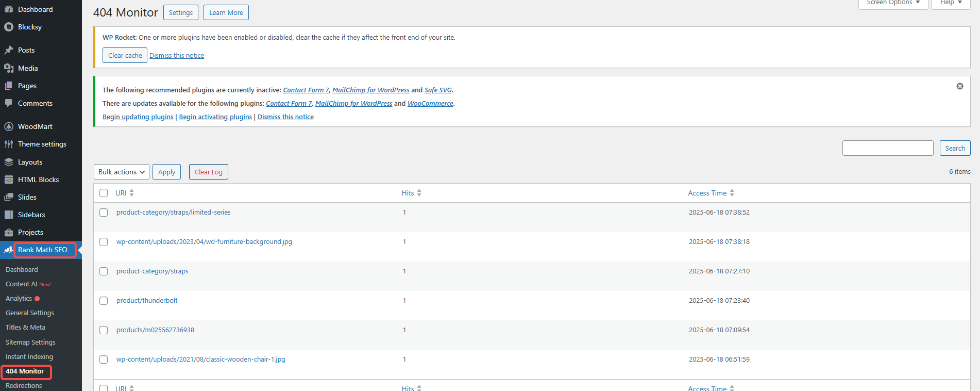980x391 pixels.
Task: Select the product-category/straps/limited-series row checkbox
Action: click(104, 213)
